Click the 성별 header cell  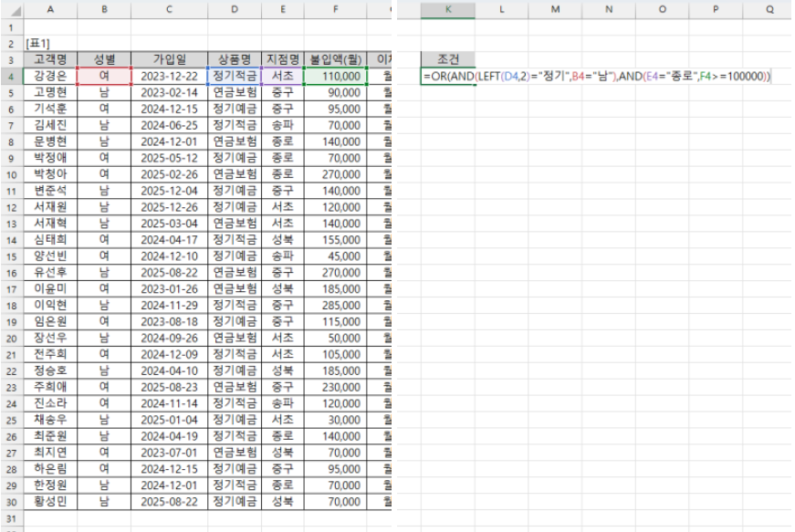pyautogui.click(x=104, y=60)
